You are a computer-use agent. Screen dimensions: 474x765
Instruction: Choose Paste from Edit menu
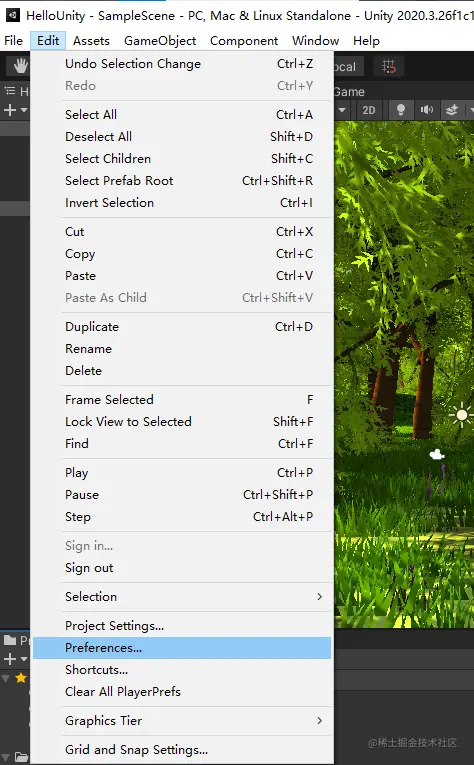pos(182,275)
